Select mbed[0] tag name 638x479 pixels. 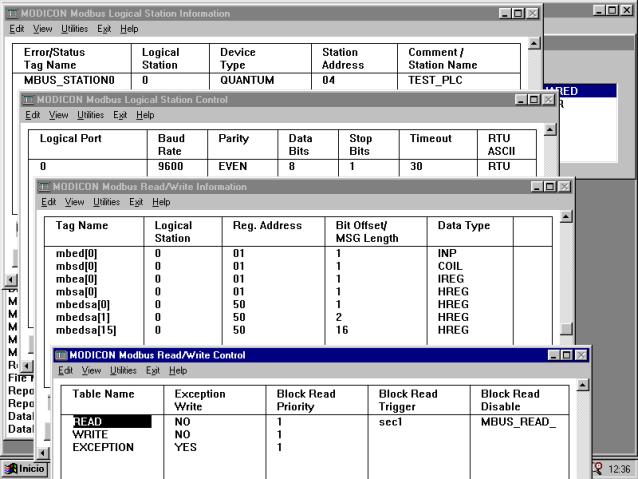76,254
